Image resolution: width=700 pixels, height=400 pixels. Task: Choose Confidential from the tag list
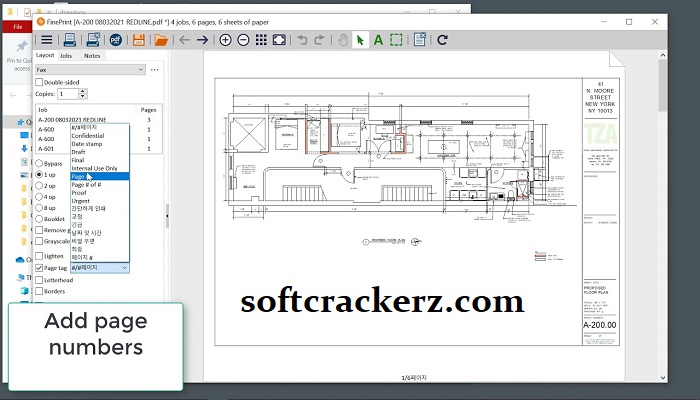click(x=88, y=136)
